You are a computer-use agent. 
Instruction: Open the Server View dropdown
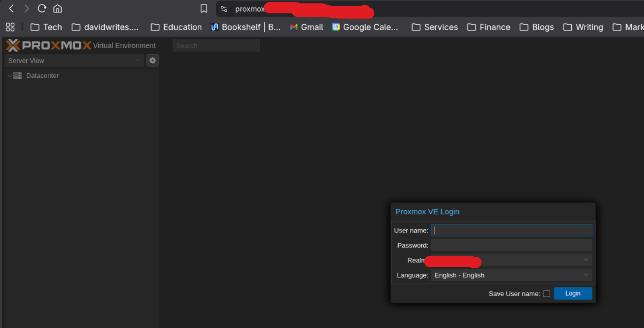pos(74,60)
